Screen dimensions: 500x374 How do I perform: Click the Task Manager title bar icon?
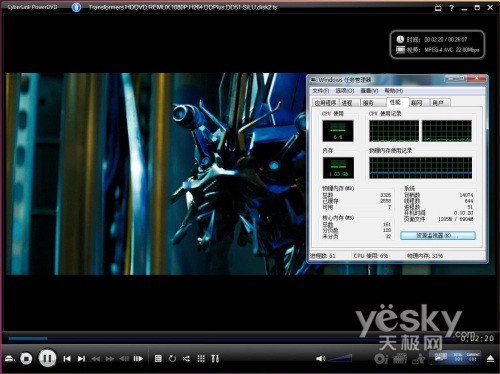(x=313, y=80)
